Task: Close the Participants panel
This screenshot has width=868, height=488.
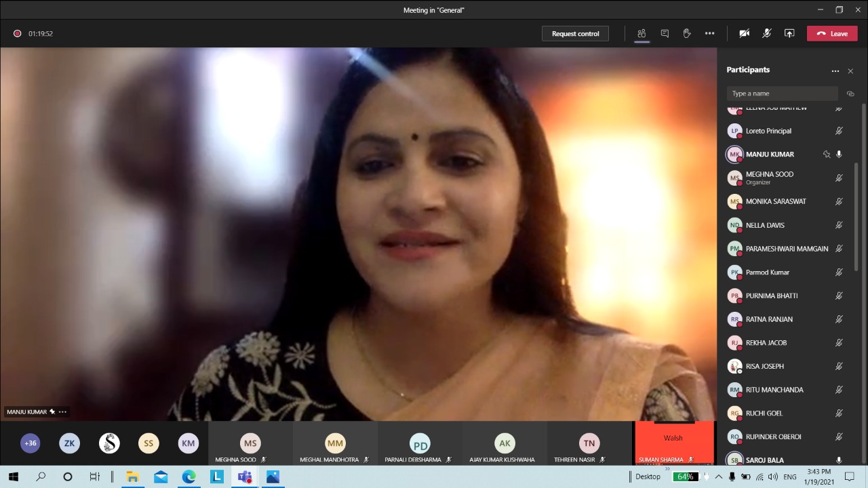Action: point(850,71)
